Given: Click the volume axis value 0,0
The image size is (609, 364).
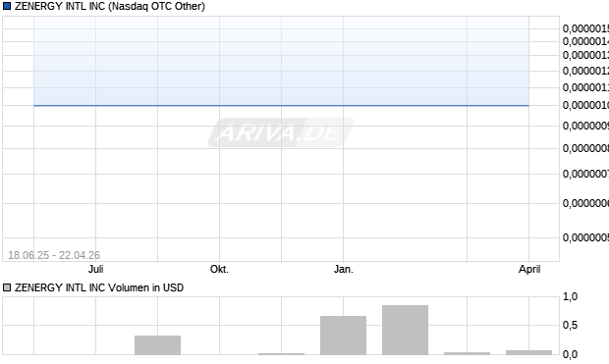Looking at the screenshot, I should [x=570, y=354].
